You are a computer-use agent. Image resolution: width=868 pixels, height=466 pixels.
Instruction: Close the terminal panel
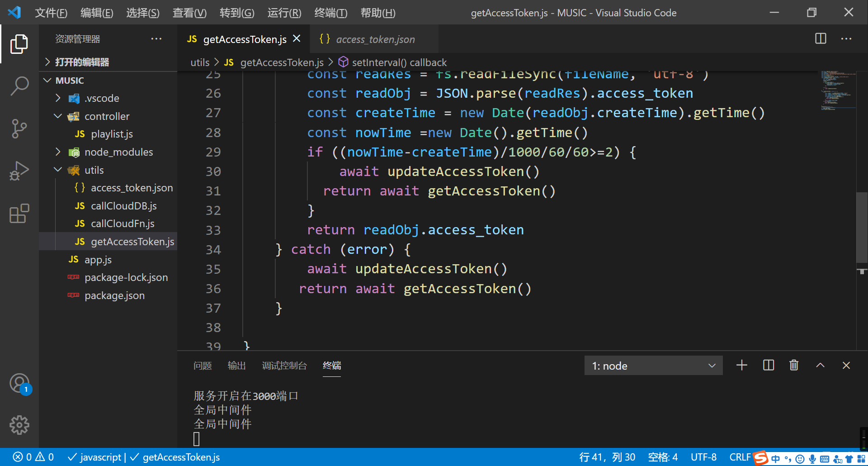tap(846, 366)
